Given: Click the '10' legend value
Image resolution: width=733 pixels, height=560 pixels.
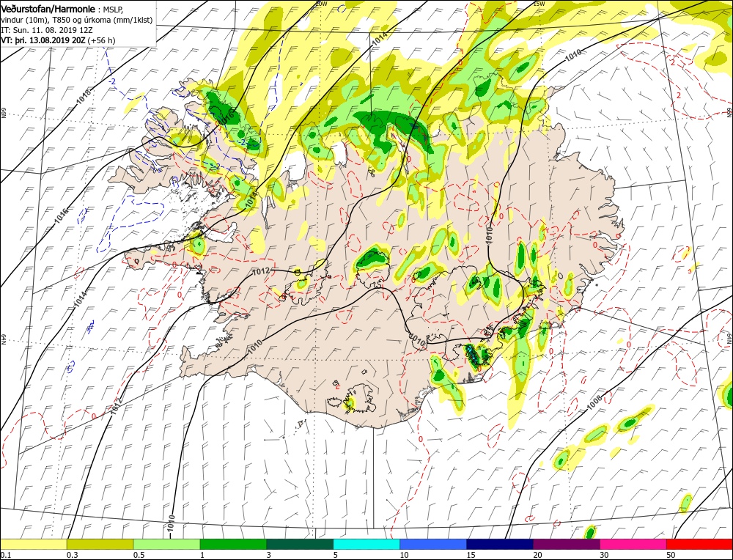Looking at the screenshot, I should [x=405, y=555].
